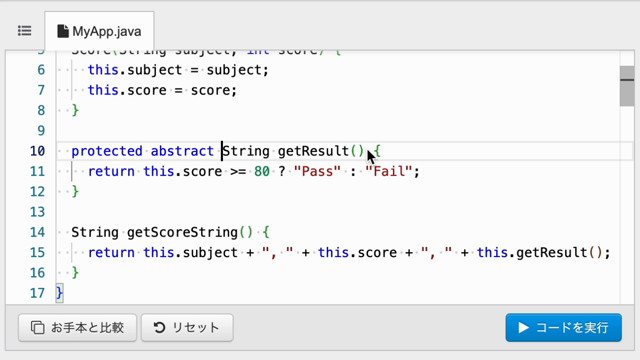640x360 pixels.
Task: Click the vertical scrollbar thumb in editor
Action: [627, 86]
